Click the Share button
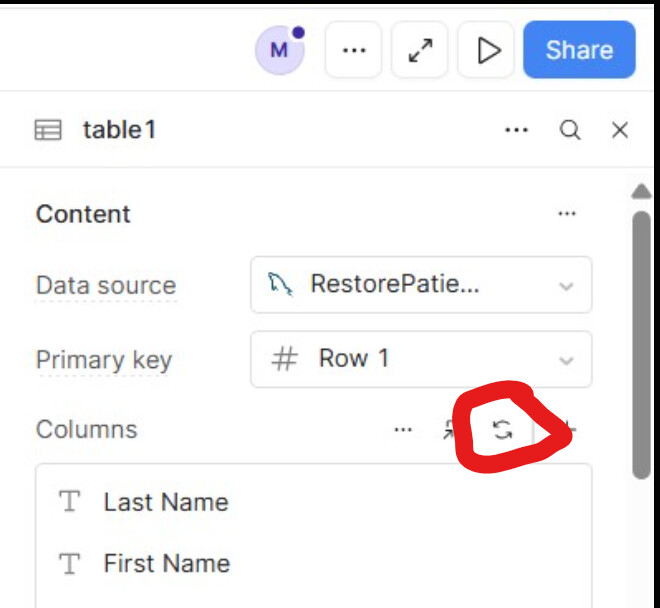This screenshot has width=660, height=608. pos(579,50)
